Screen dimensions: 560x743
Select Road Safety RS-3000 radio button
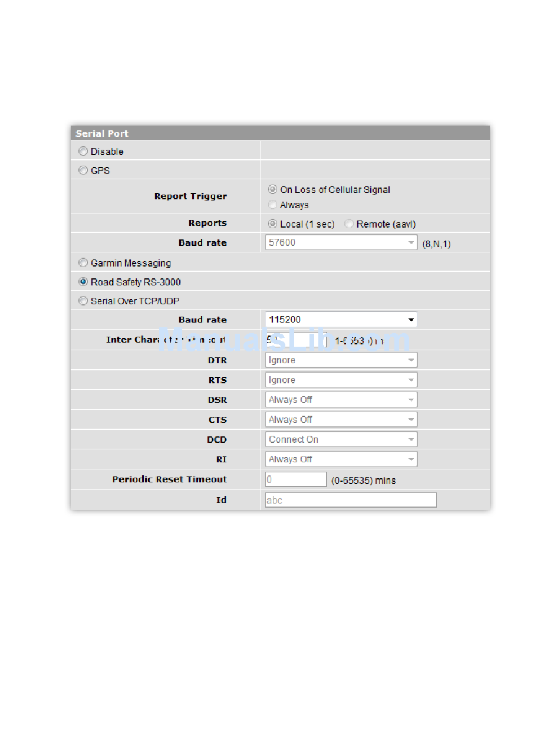(x=83, y=282)
